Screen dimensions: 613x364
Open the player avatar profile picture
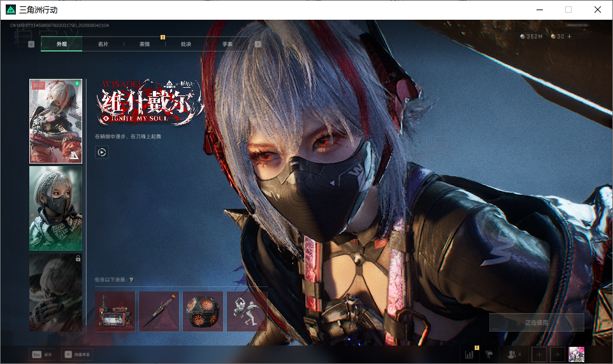coord(576,354)
